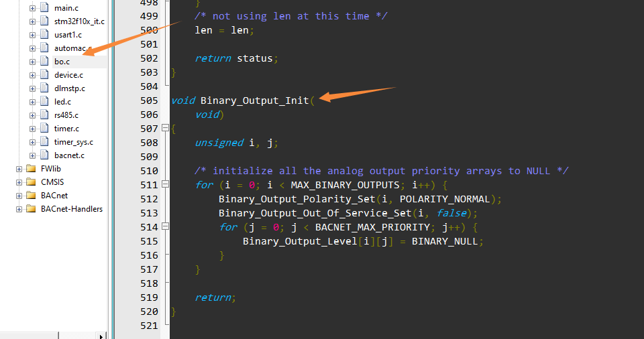
Task: Click BACNET_MAX_PRIORITY in line 514
Action: (x=372, y=227)
